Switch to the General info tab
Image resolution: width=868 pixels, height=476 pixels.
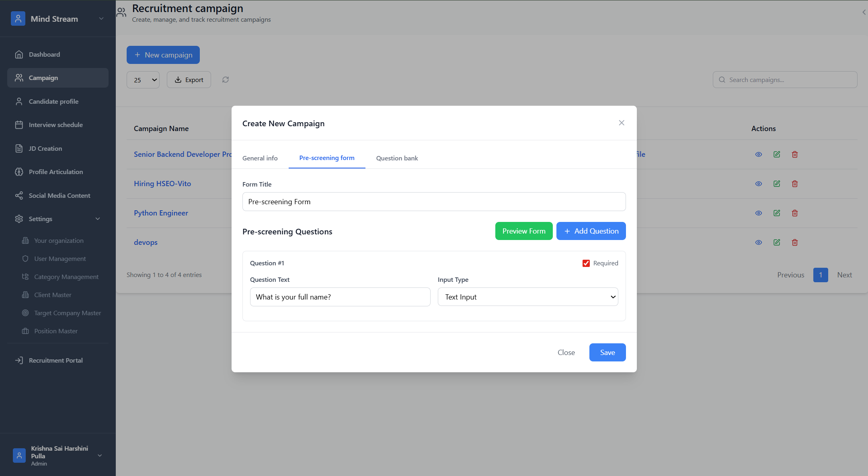[x=260, y=158]
